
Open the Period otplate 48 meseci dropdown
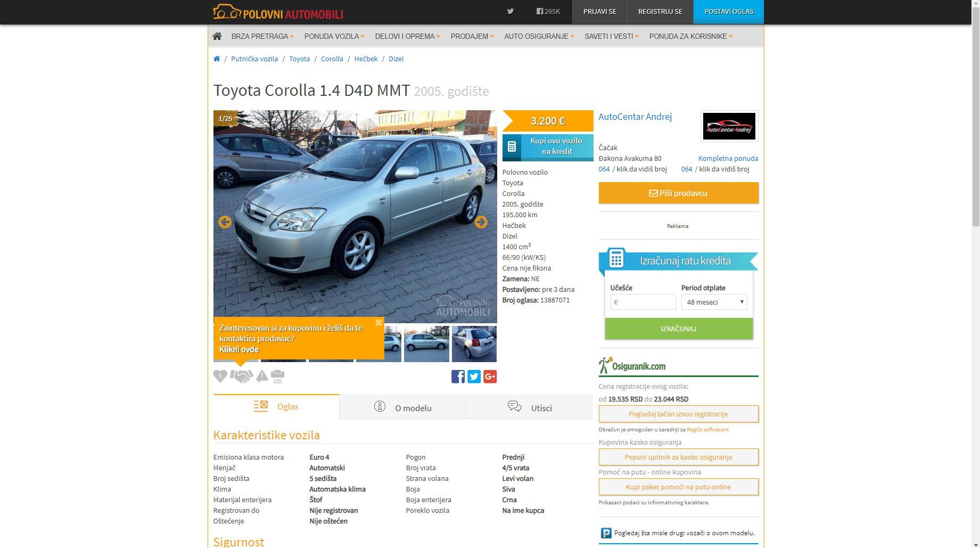click(x=714, y=302)
